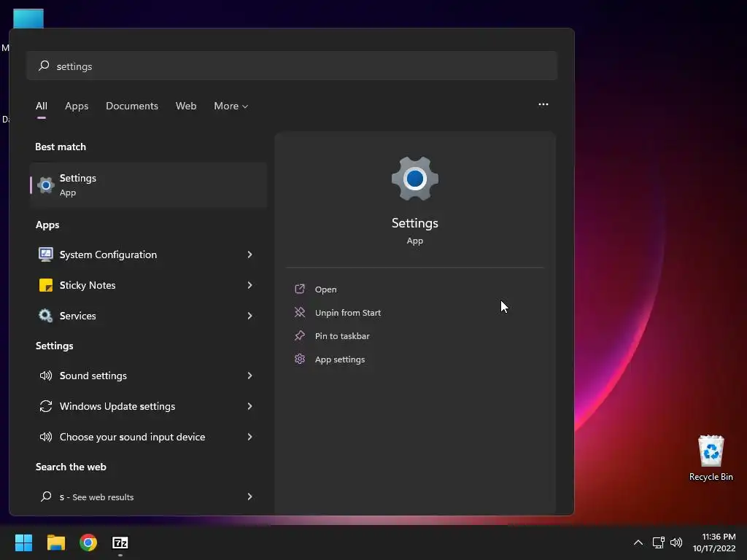
Task: Click the Windows Start button
Action: [x=23, y=542]
